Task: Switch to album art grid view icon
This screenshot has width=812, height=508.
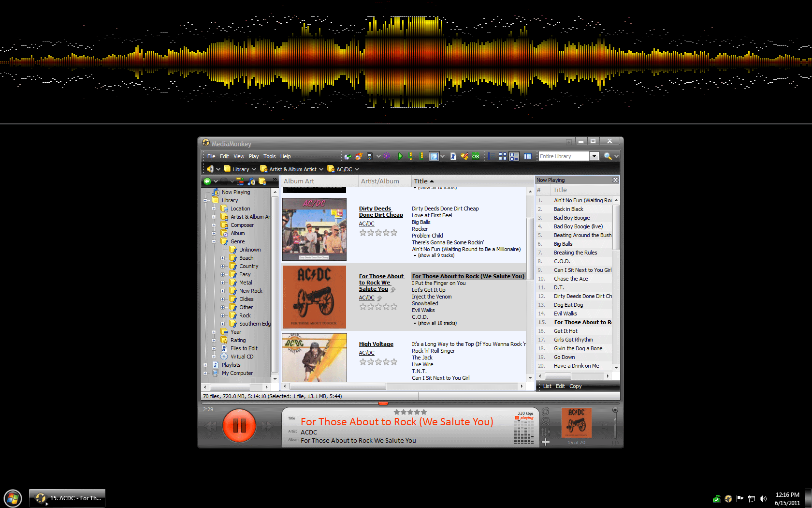Action: (x=503, y=156)
